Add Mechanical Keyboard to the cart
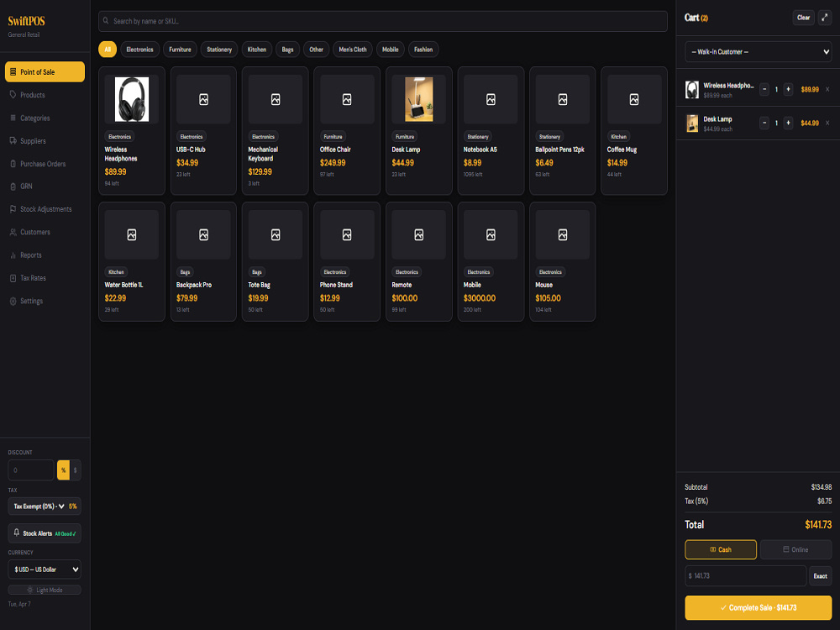 coord(276,131)
